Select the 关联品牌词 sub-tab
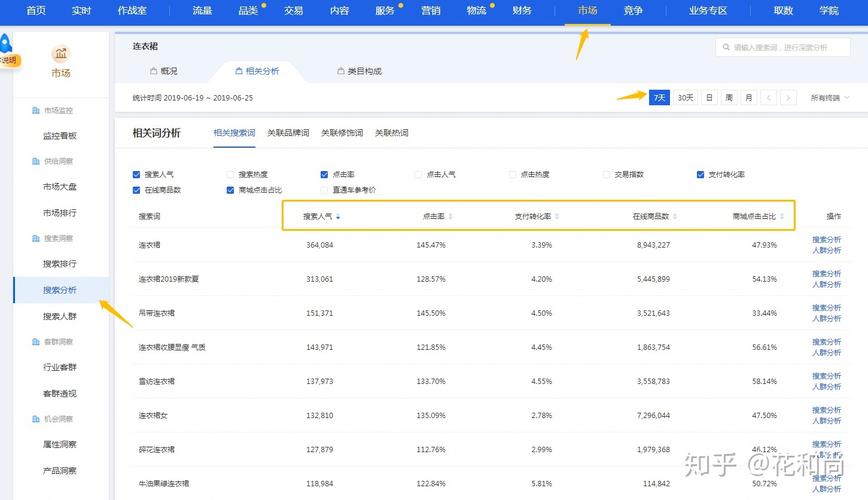 pyautogui.click(x=288, y=133)
